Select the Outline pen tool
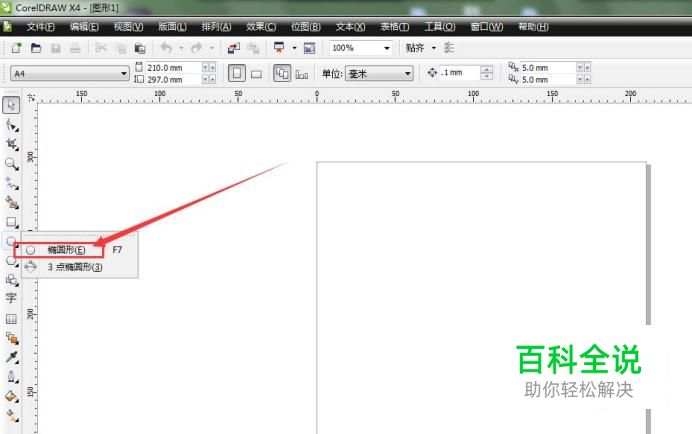 point(11,377)
